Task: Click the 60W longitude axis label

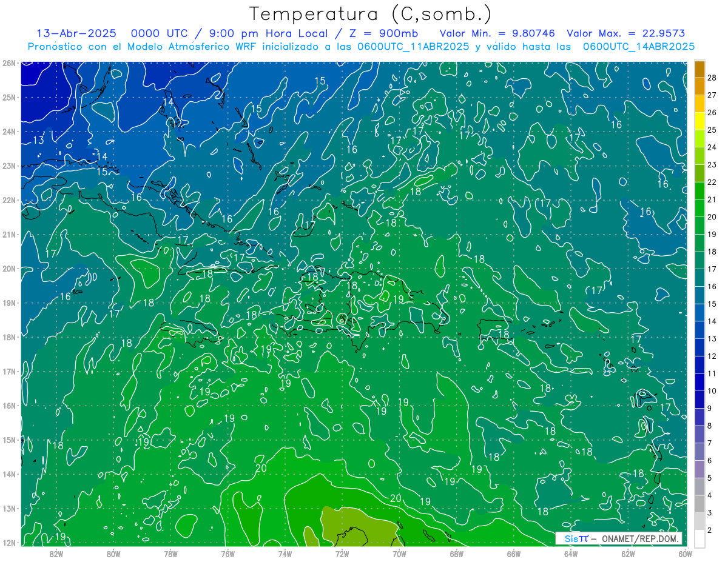Action: point(686,554)
